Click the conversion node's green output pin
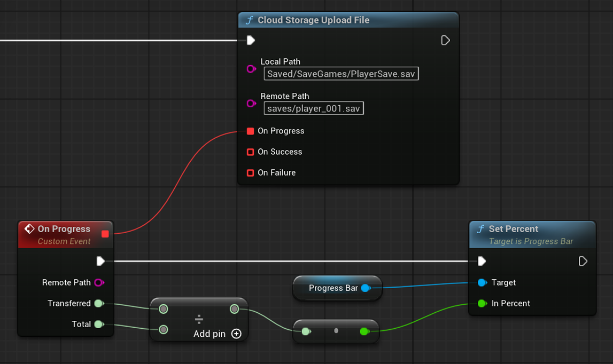Viewport: 613px width, 364px height. [x=364, y=331]
